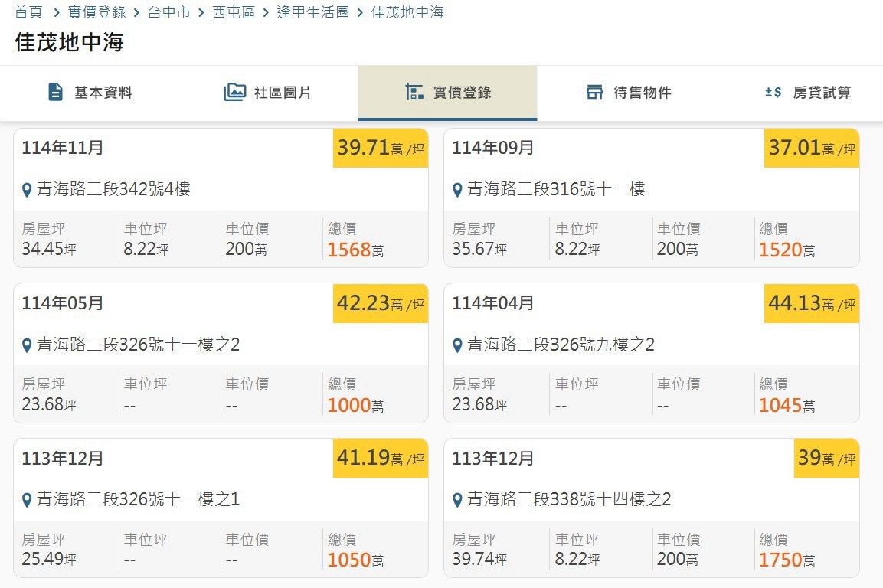Viewport: 883px width, 588px height.
Task: Open the 114年05月 青海路二段326號十一樓之2 listing
Action: coord(138,345)
